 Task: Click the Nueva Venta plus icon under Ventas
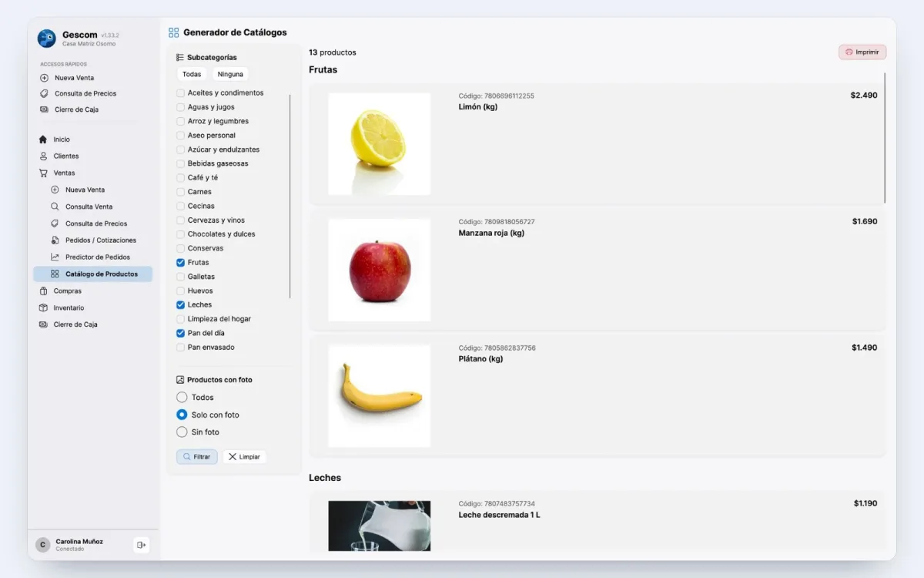coord(55,190)
